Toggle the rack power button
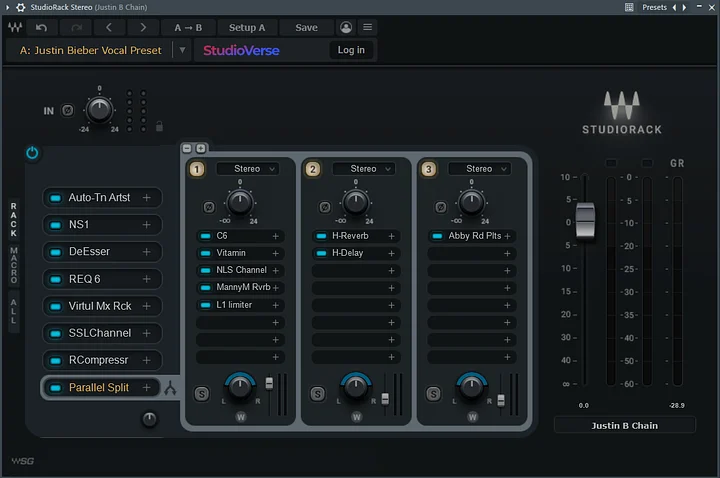Screen dimensions: 720x478 coord(32,153)
